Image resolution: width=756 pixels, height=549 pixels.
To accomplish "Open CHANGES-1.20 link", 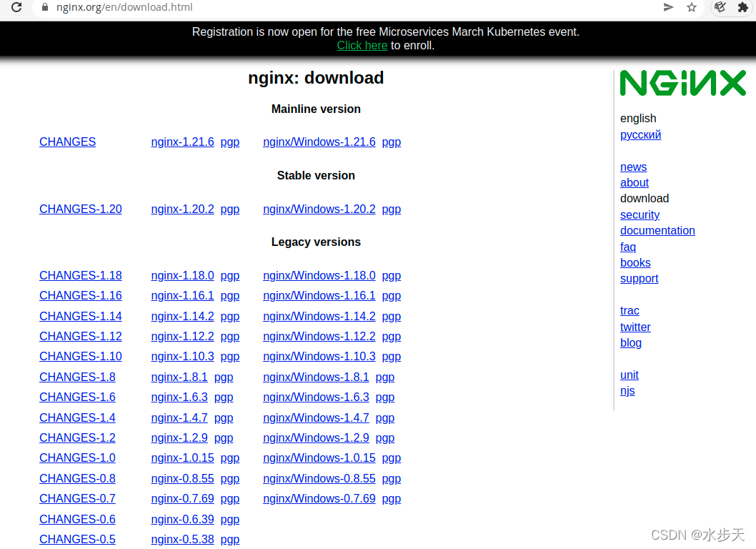I will click(x=81, y=209).
